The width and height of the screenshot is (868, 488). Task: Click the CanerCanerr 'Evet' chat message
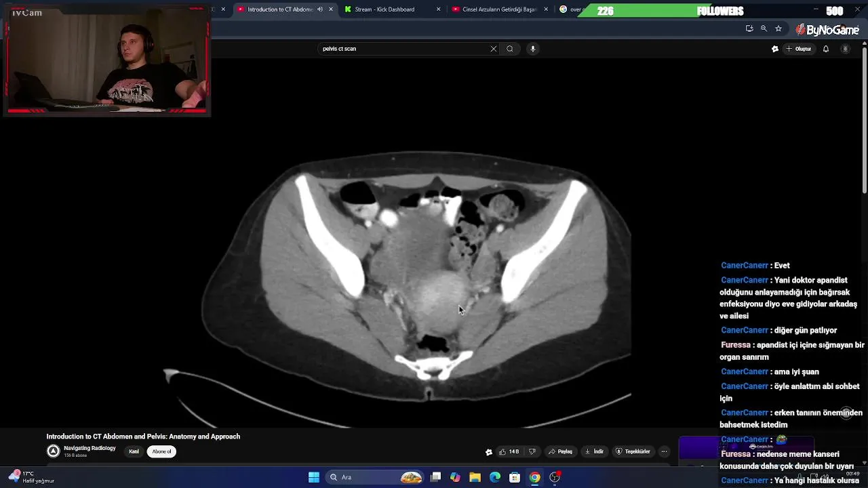pyautogui.click(x=755, y=266)
